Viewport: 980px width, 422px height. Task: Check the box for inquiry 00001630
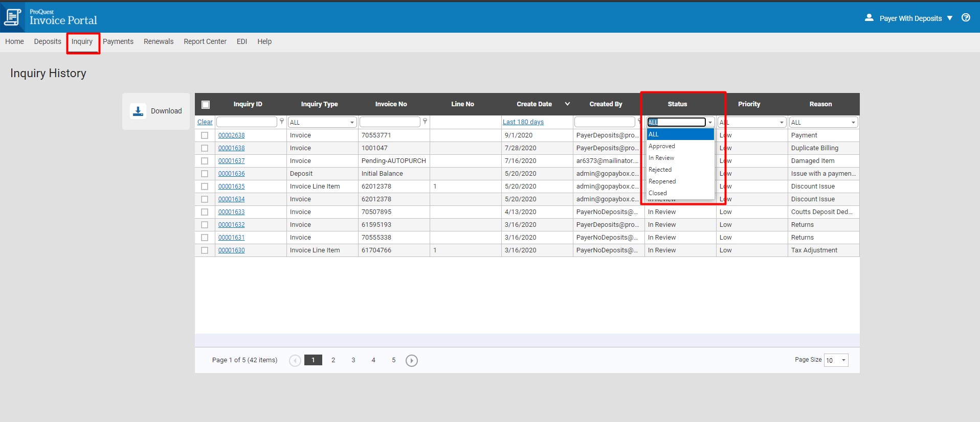(205, 250)
